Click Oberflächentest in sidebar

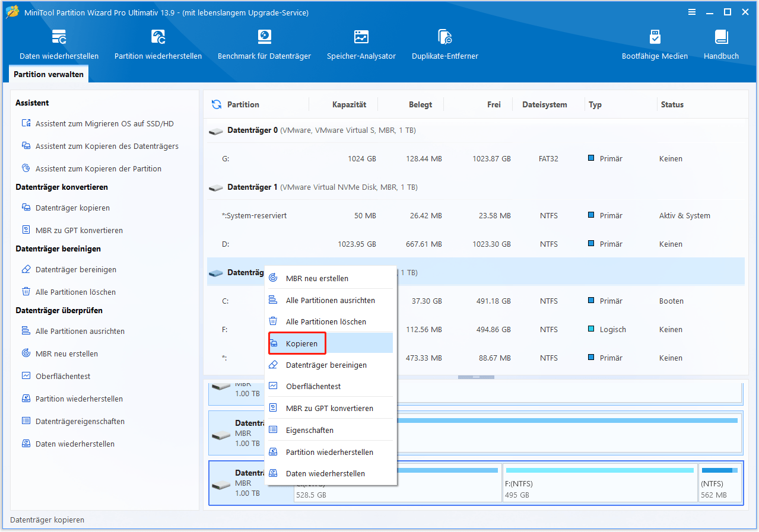click(56, 376)
